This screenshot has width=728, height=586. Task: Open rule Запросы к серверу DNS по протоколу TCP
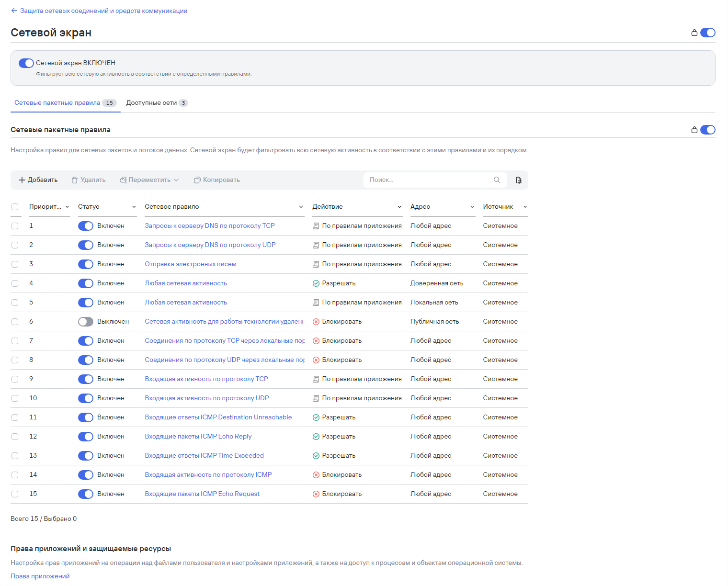tap(210, 226)
